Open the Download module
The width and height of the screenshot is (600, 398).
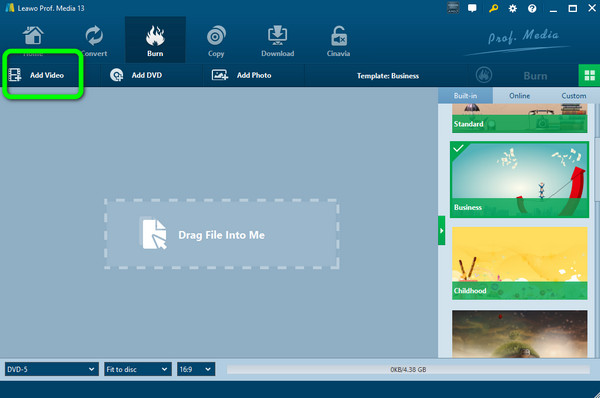pyautogui.click(x=277, y=40)
